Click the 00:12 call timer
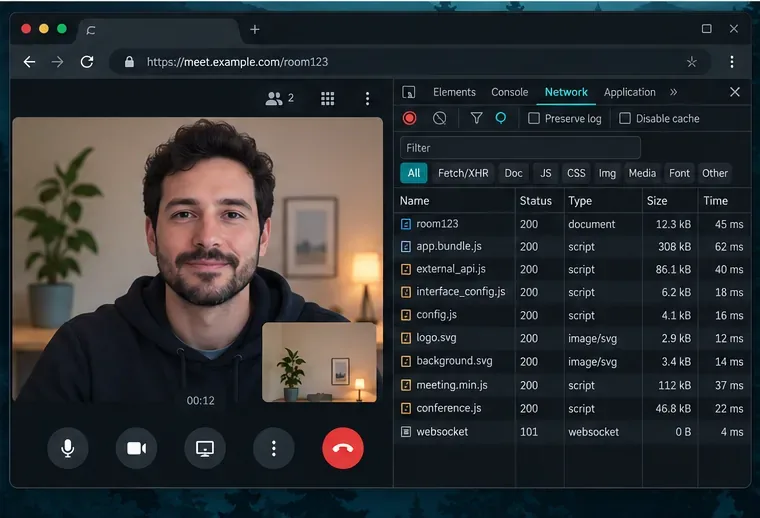The image size is (760, 518). point(201,401)
